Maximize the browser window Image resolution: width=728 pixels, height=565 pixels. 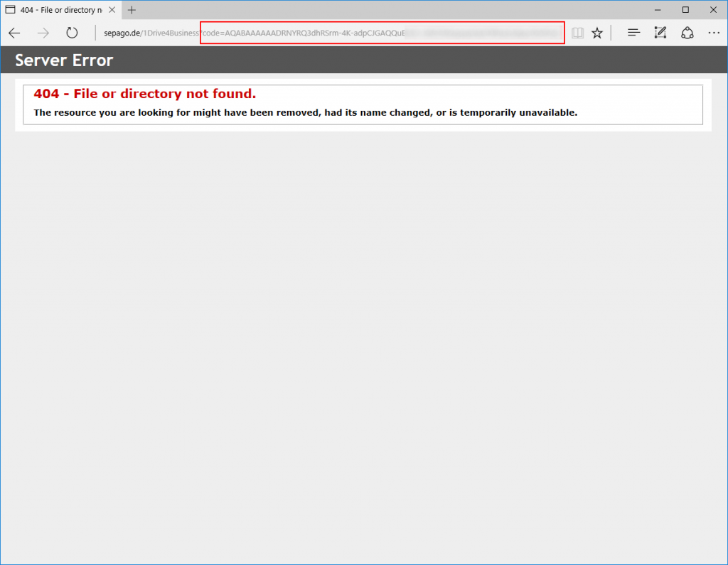686,10
